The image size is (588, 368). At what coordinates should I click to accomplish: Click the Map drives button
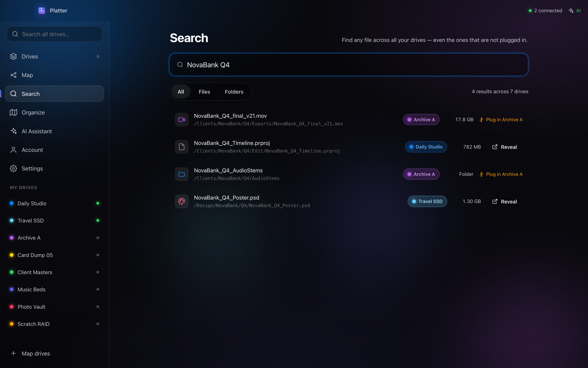[x=55, y=353]
